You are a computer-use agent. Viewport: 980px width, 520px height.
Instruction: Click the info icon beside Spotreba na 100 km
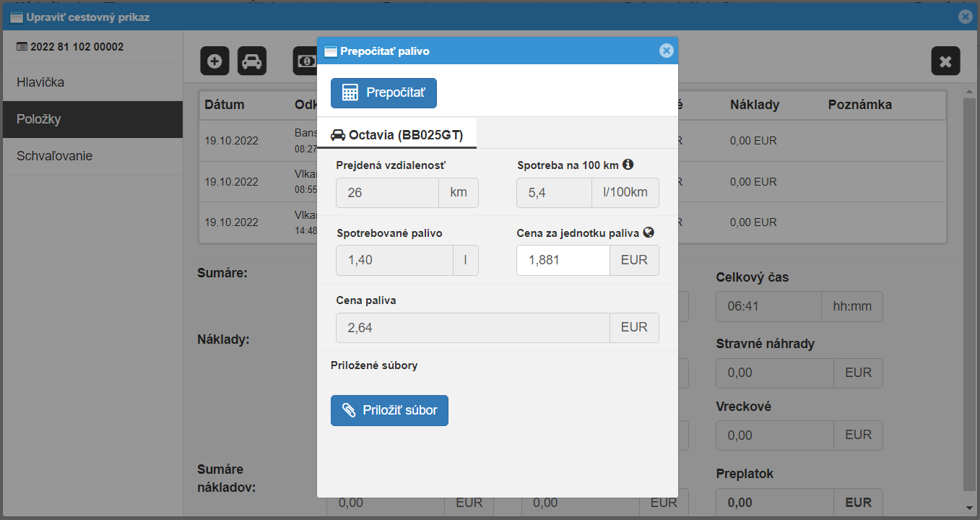628,165
